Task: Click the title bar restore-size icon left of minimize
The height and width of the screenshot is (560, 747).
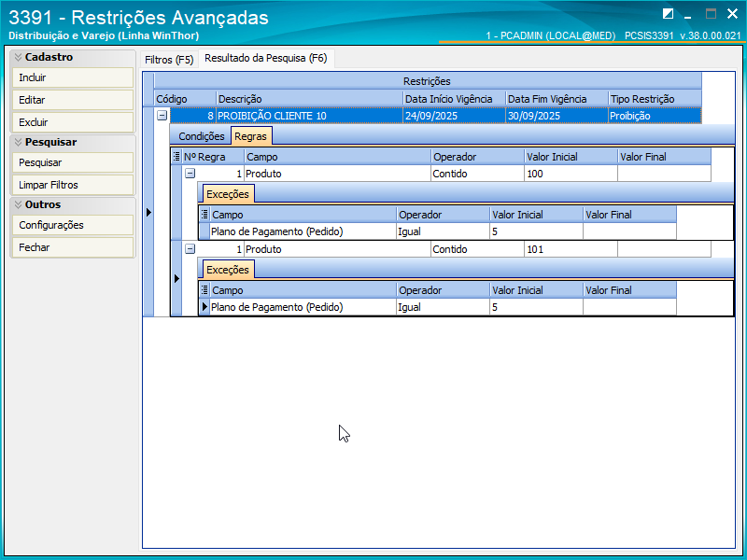Action: (x=668, y=14)
